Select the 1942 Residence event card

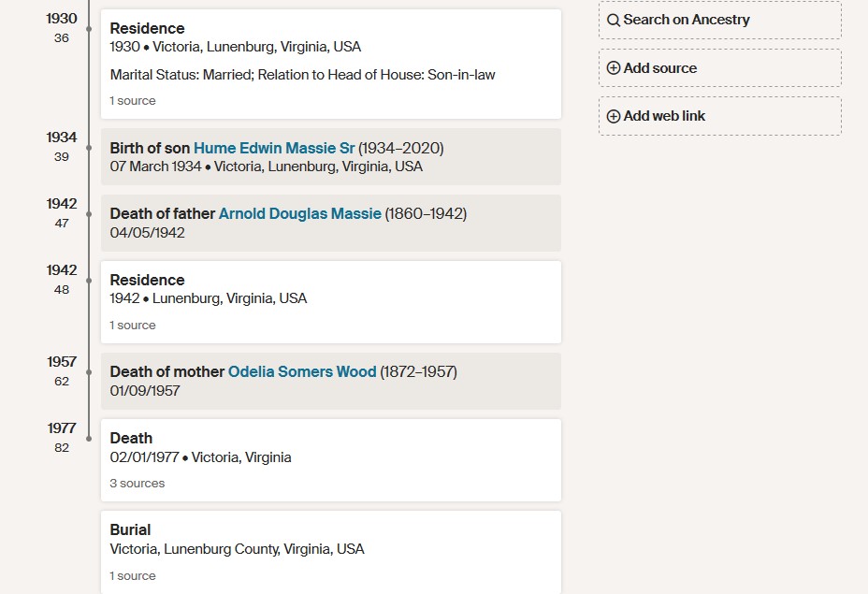pos(331,302)
